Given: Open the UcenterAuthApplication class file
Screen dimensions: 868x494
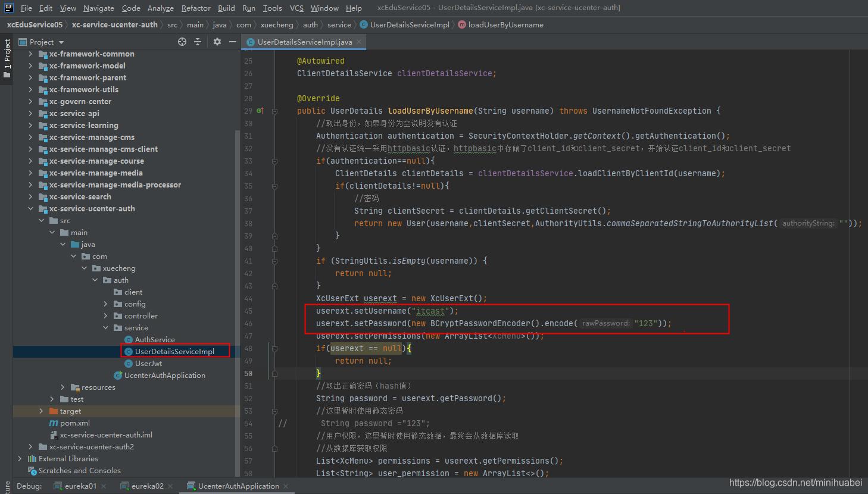Looking at the screenshot, I should pyautogui.click(x=164, y=375).
